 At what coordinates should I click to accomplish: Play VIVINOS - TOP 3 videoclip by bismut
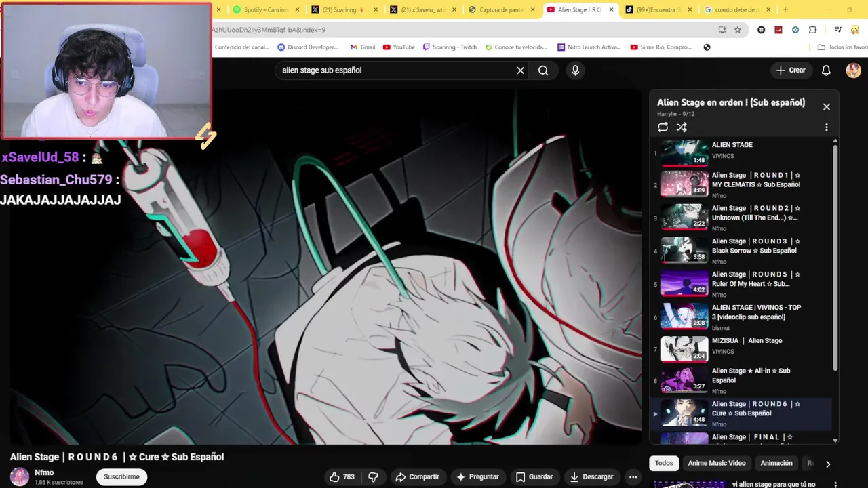(741, 317)
